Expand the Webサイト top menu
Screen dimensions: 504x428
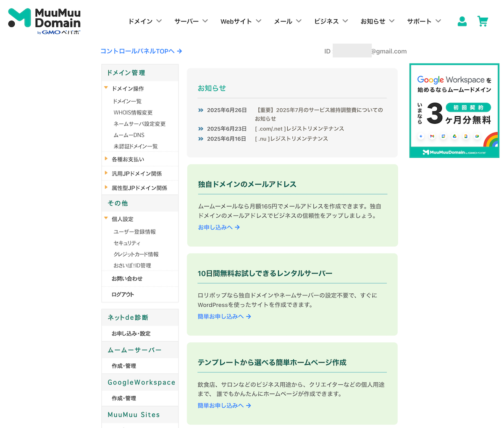coord(241,21)
